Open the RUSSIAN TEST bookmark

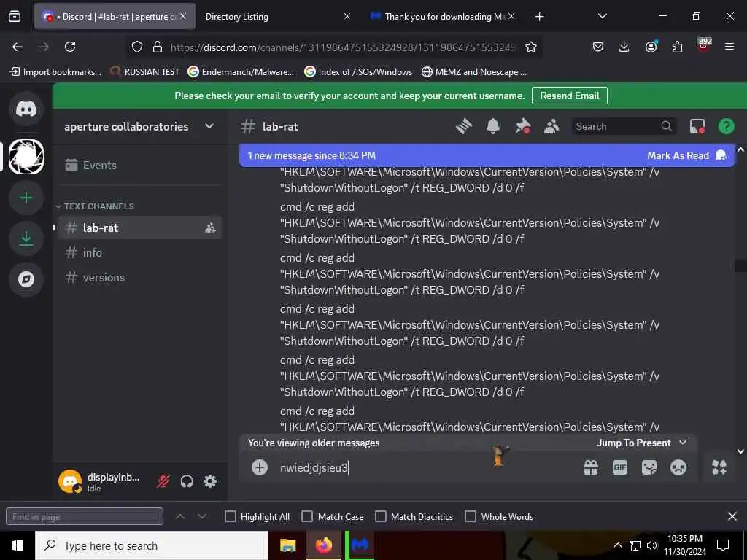click(x=145, y=72)
